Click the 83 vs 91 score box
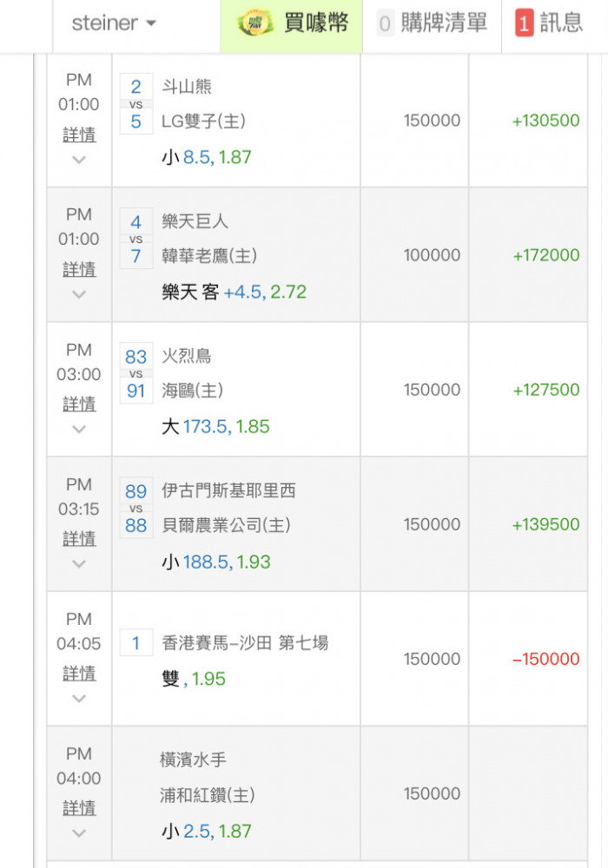 pyautogui.click(x=136, y=373)
